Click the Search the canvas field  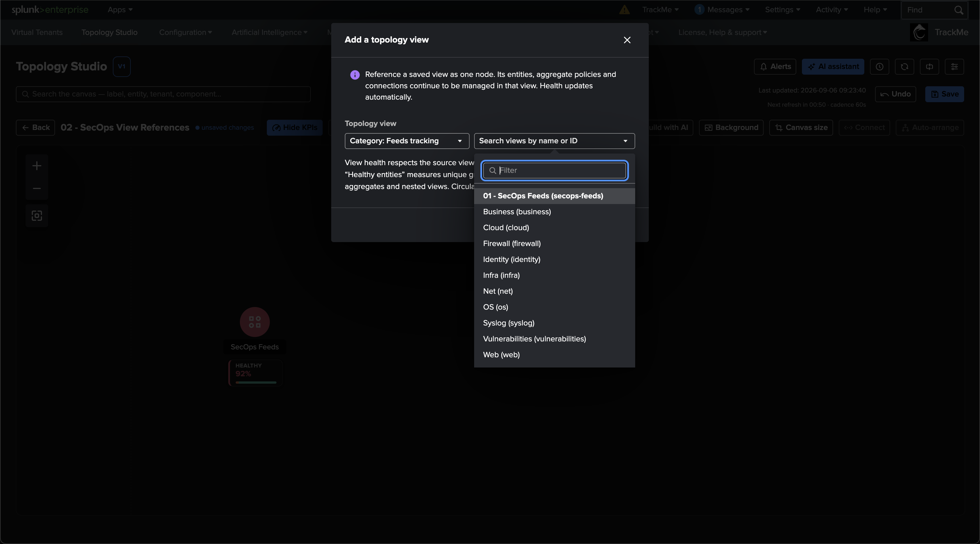[163, 94]
